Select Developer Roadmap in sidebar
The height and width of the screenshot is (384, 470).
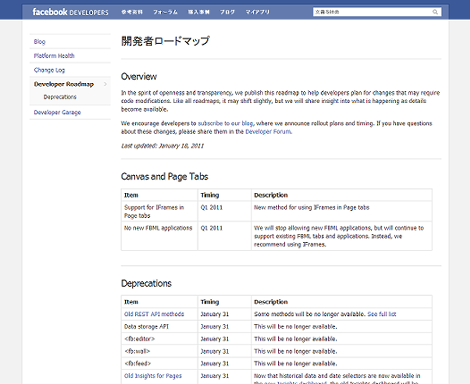point(64,84)
